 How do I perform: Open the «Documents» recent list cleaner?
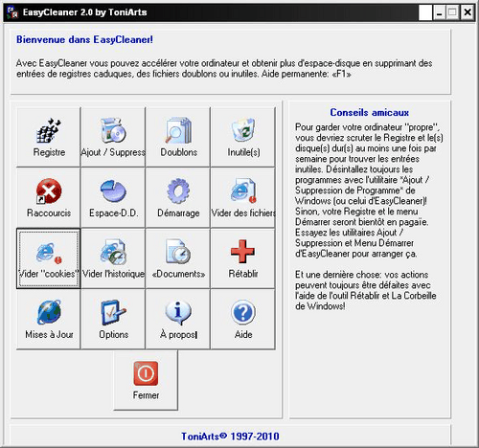click(178, 258)
